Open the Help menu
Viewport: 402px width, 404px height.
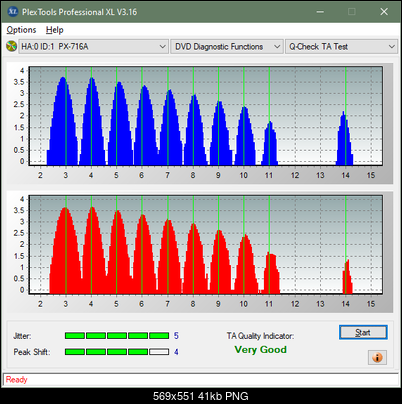55,30
